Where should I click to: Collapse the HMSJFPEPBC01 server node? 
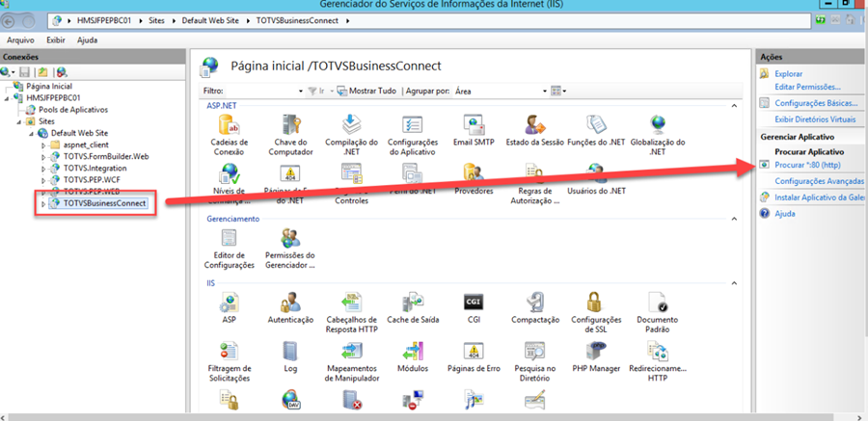coord(7,98)
